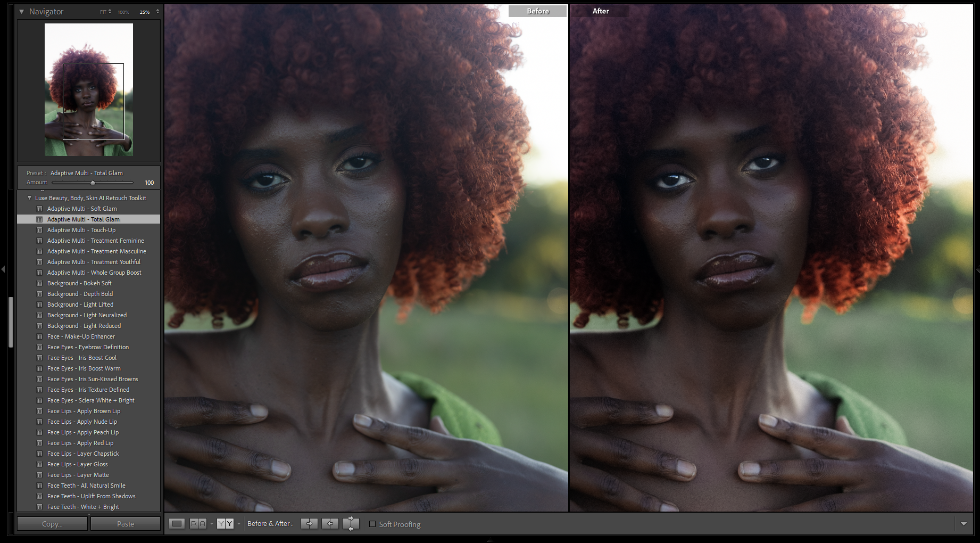Open the Before/After view options dropdown arrow
This screenshot has height=543, width=980.
pos(239,524)
